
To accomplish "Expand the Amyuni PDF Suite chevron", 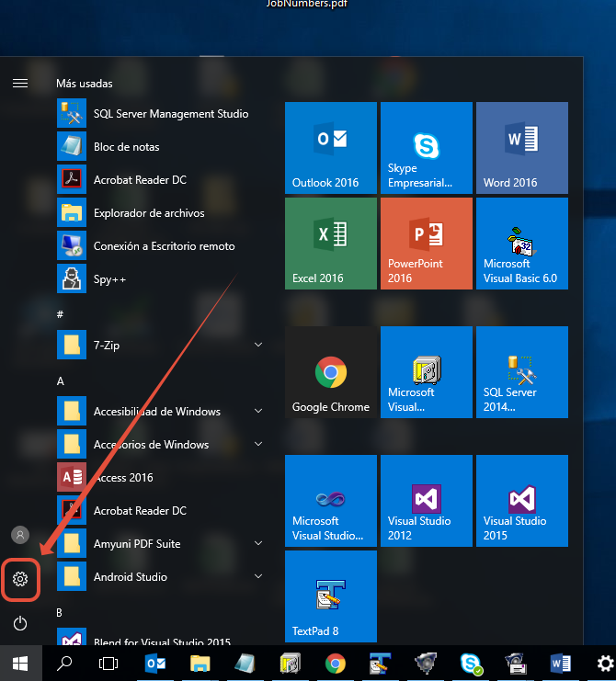I will pyautogui.click(x=258, y=543).
